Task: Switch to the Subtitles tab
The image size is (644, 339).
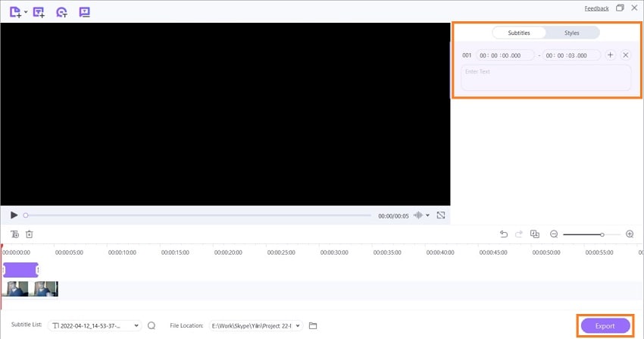Action: (x=519, y=33)
